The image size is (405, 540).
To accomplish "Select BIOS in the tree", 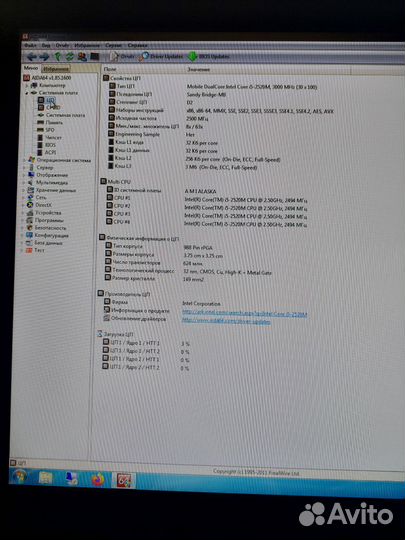I will (47, 145).
